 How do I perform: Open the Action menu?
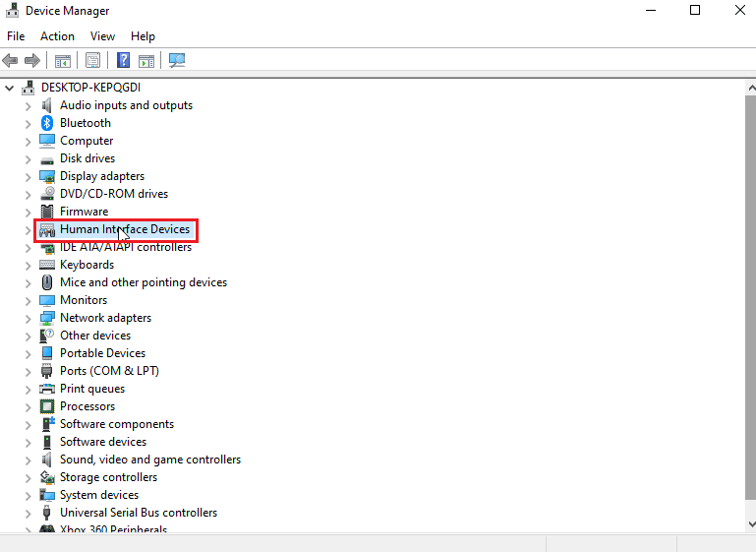coord(57,36)
